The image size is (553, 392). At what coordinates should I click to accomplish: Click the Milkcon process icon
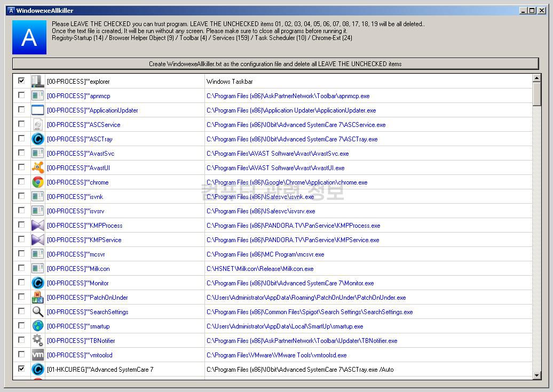click(38, 269)
